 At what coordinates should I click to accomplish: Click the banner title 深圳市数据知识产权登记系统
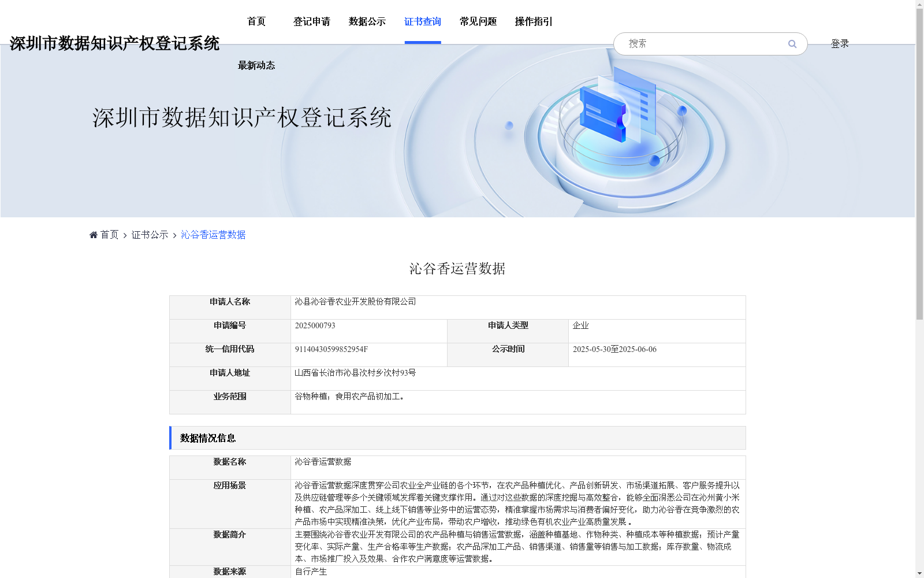click(x=242, y=118)
